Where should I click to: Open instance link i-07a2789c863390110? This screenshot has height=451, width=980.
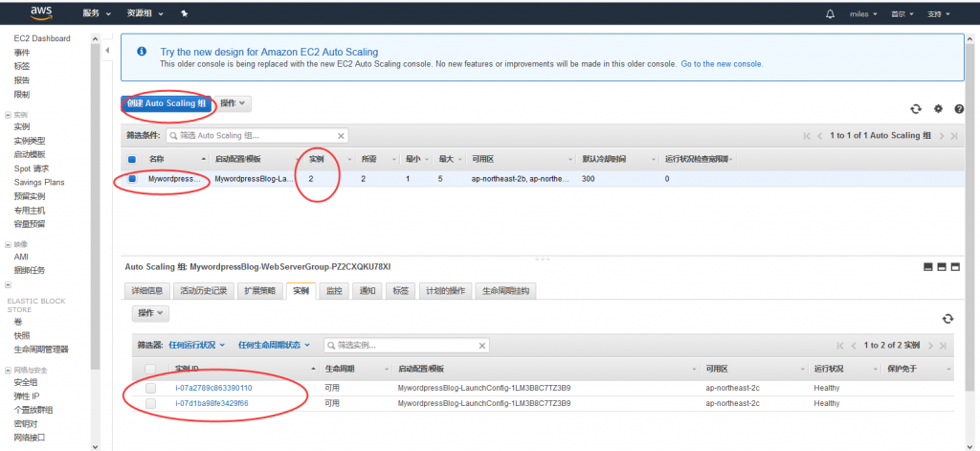click(x=213, y=389)
